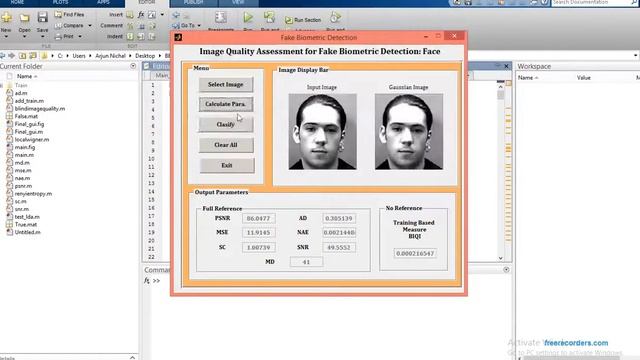Open the Go To dropdown arrow
This screenshot has height=360, width=640.
tap(199, 26)
